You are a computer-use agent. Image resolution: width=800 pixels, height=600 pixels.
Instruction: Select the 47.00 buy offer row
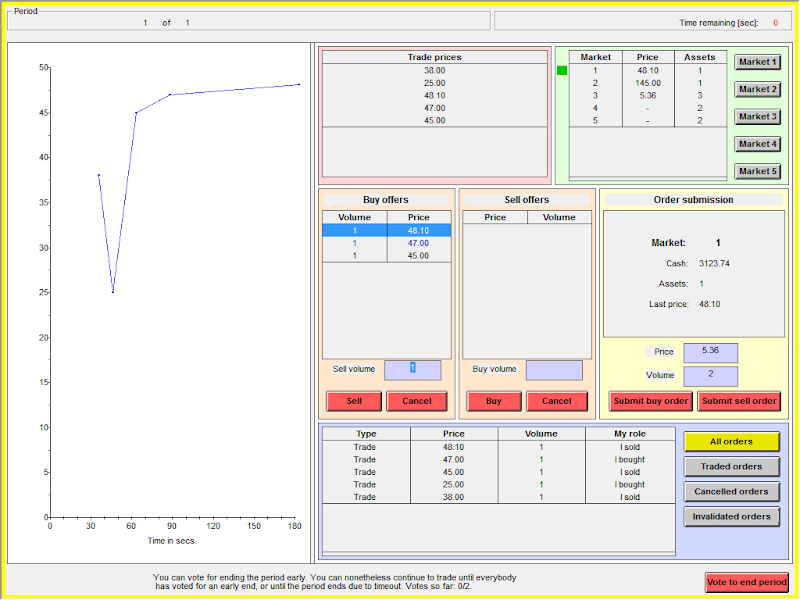(387, 243)
